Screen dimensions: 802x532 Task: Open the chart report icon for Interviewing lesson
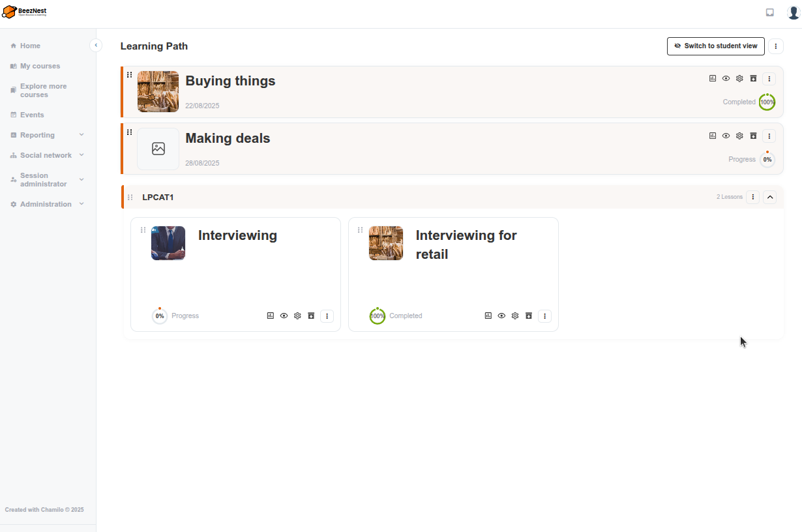[270, 316]
